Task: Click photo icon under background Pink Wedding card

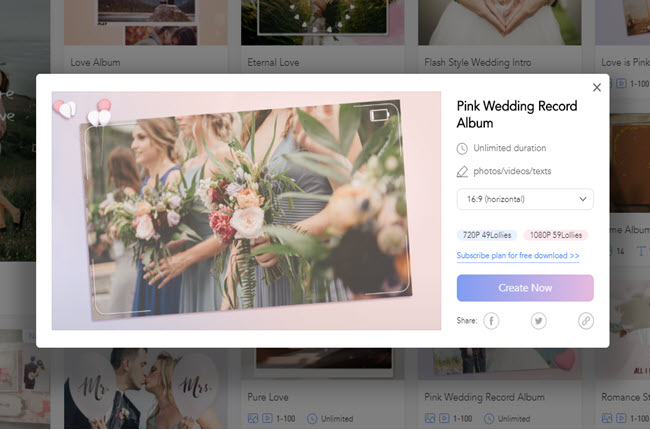Action: pos(429,418)
